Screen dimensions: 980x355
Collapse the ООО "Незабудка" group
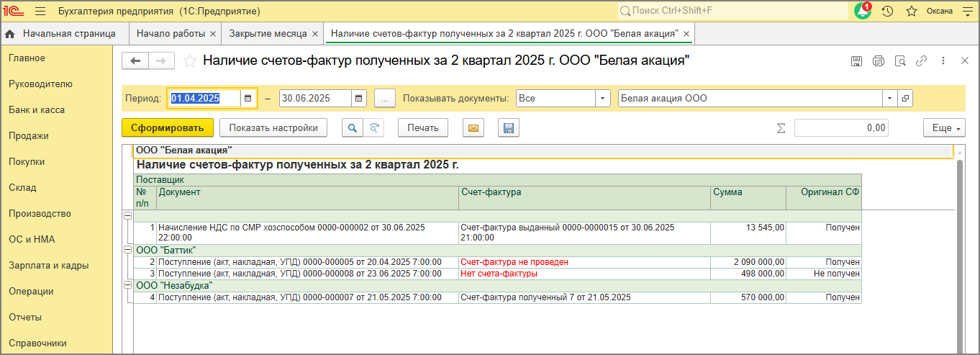(x=128, y=285)
